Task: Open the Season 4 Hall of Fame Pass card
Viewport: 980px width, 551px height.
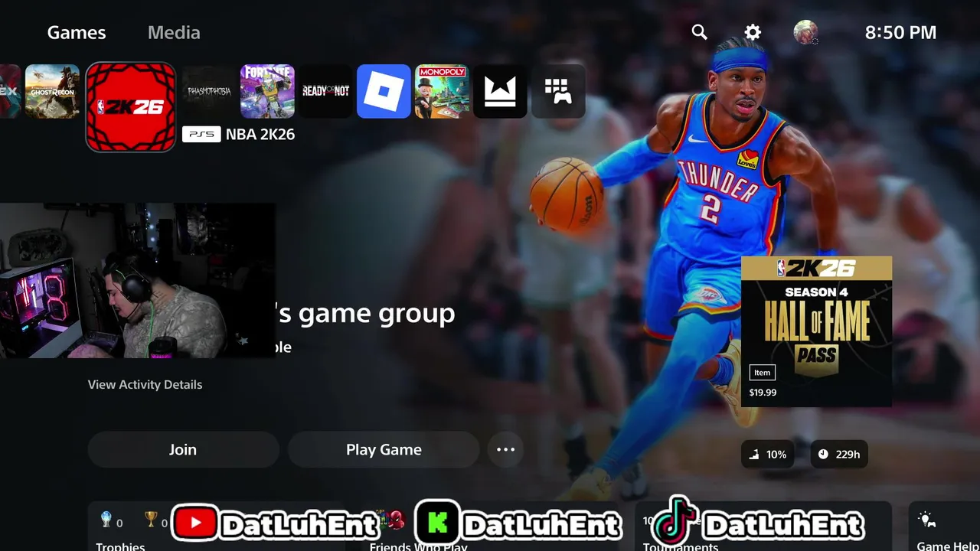Action: point(816,331)
